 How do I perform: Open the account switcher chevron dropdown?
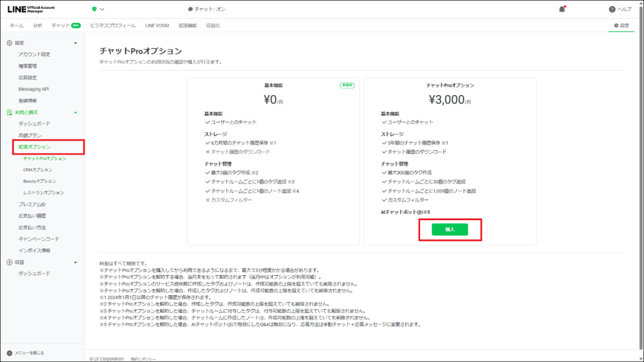click(103, 9)
